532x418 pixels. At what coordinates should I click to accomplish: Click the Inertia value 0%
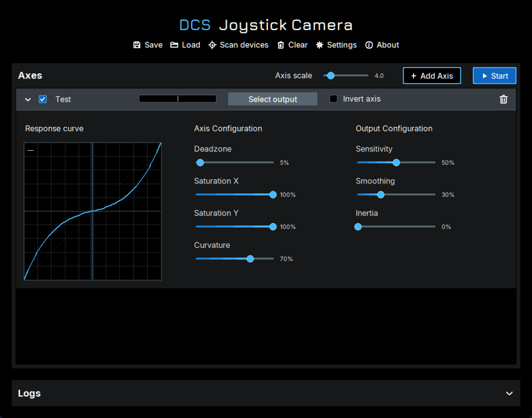446,227
